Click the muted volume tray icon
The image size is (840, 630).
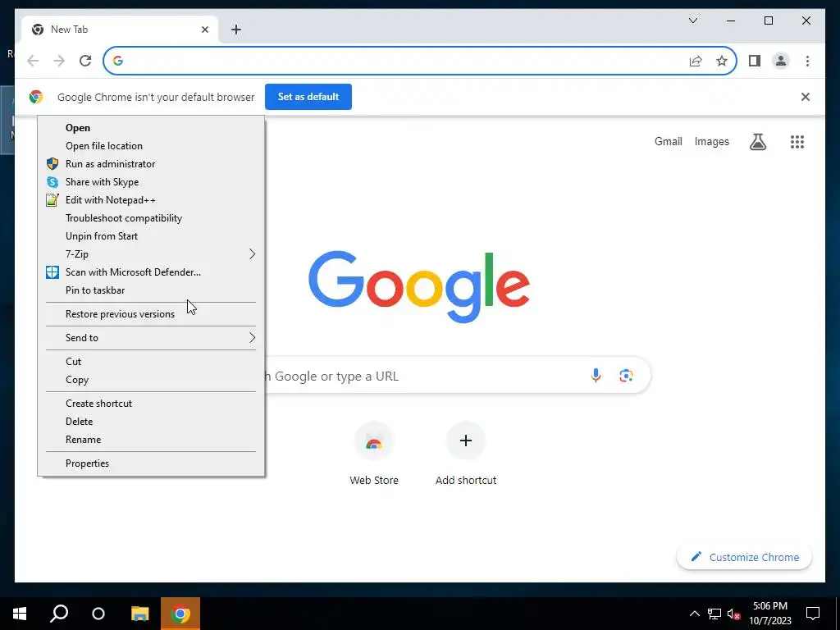pos(734,614)
